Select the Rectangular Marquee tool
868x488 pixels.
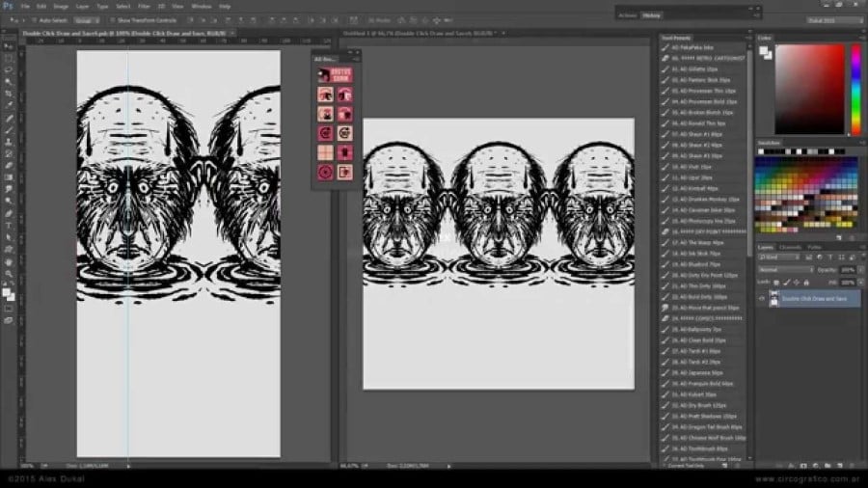point(9,58)
